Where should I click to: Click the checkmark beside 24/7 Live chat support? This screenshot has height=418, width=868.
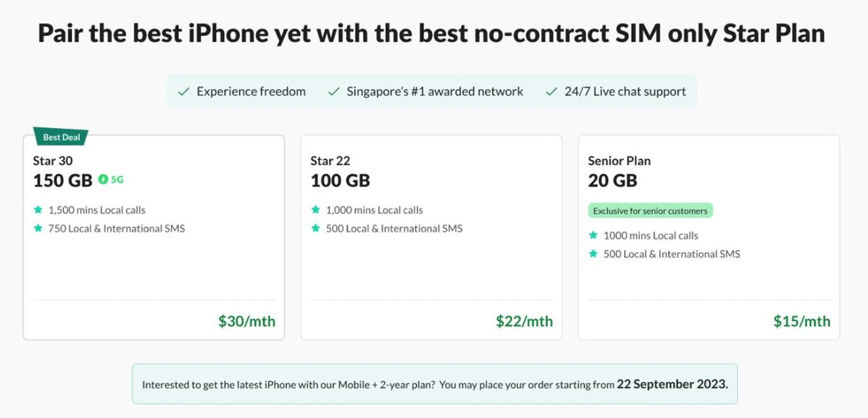click(x=552, y=92)
